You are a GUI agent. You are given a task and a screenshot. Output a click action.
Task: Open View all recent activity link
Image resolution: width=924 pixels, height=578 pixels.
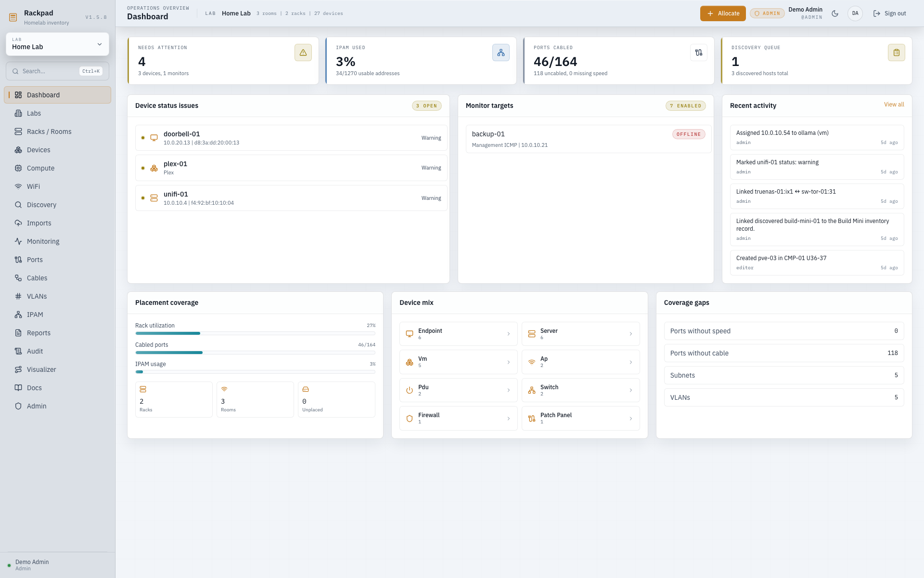(x=894, y=105)
